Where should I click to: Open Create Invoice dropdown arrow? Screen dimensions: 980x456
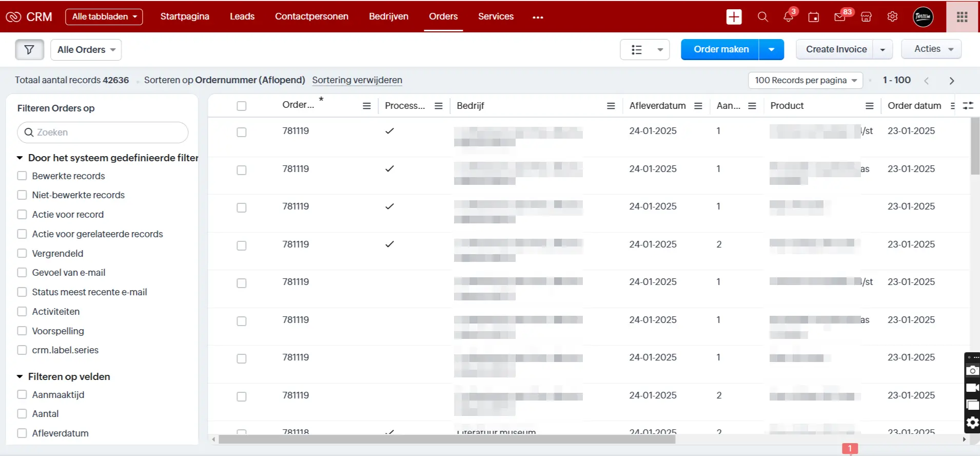(883, 50)
